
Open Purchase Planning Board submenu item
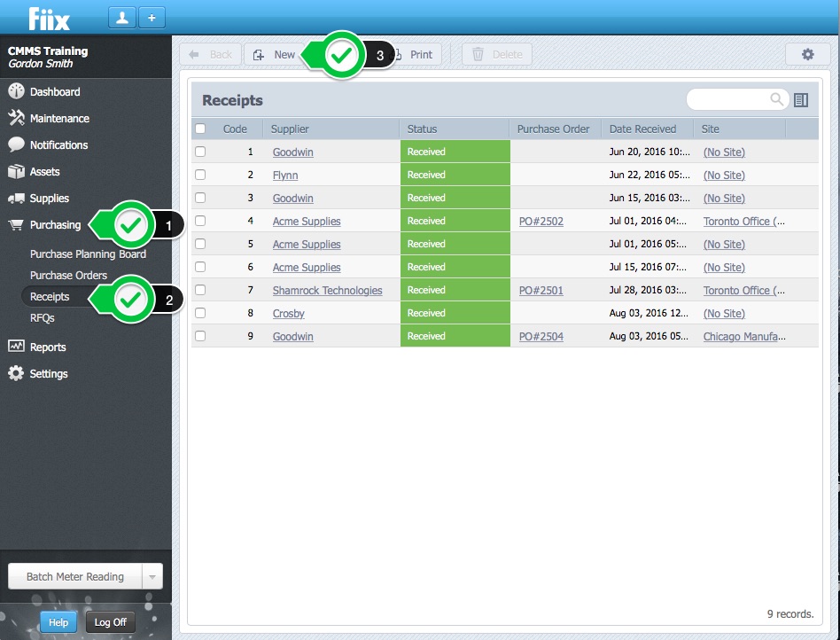(88, 254)
